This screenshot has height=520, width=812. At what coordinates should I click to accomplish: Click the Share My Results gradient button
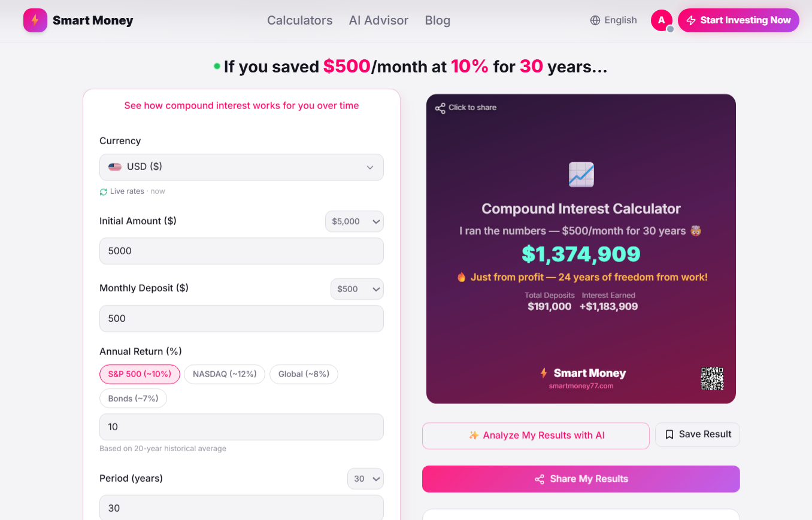[581, 479]
